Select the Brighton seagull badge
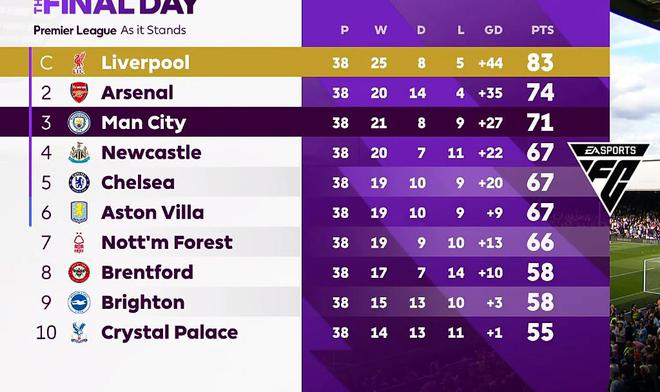The width and height of the screenshot is (660, 392). tap(79, 302)
